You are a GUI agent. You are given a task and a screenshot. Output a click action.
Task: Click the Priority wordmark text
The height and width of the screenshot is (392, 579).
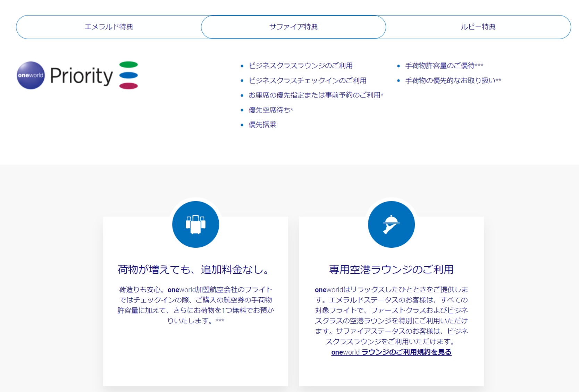coord(82,76)
